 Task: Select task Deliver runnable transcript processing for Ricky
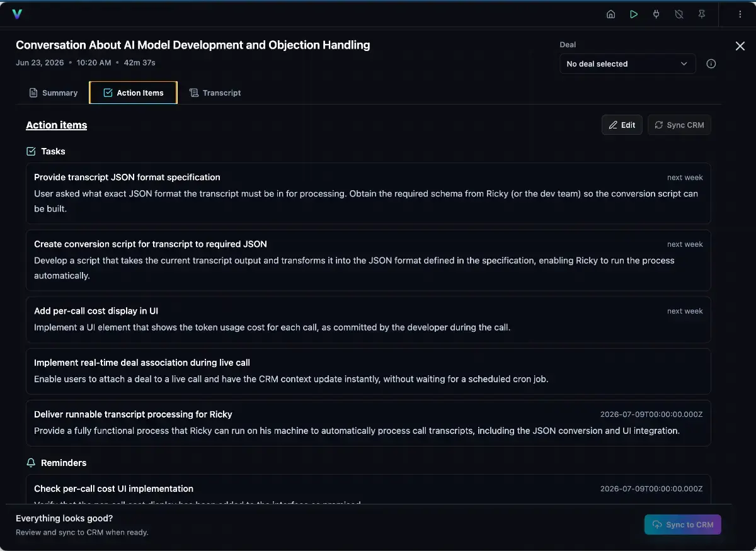point(368,423)
